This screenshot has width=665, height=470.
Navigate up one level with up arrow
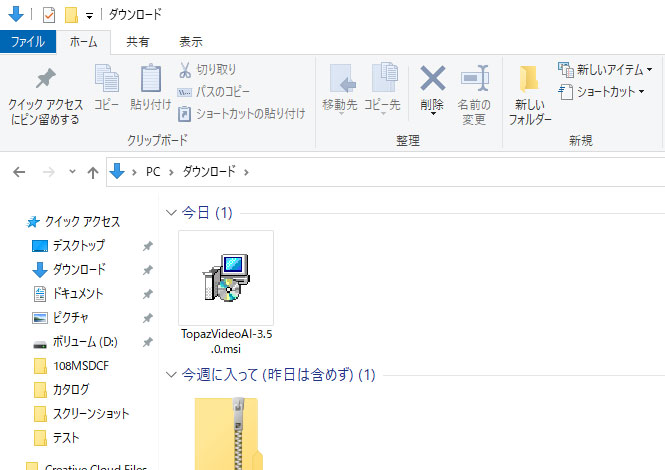tap(93, 172)
